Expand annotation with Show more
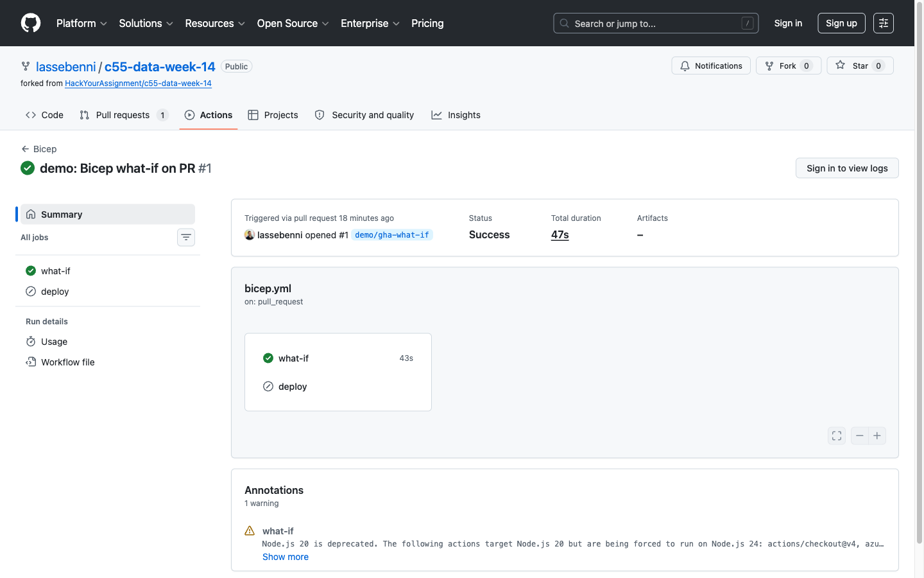 (x=286, y=557)
